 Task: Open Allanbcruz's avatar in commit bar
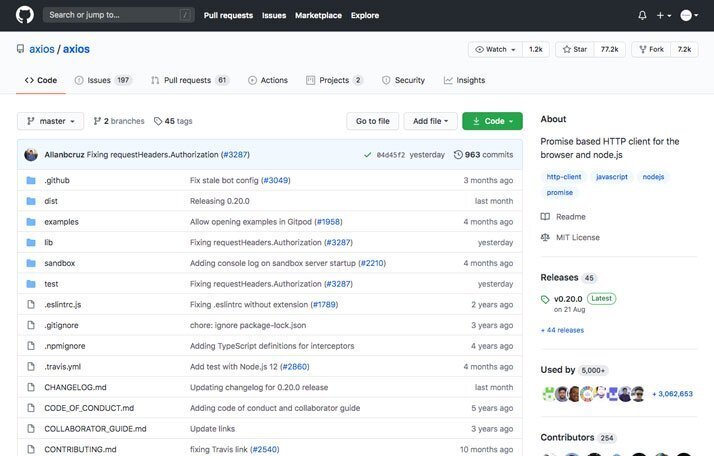pyautogui.click(x=31, y=155)
